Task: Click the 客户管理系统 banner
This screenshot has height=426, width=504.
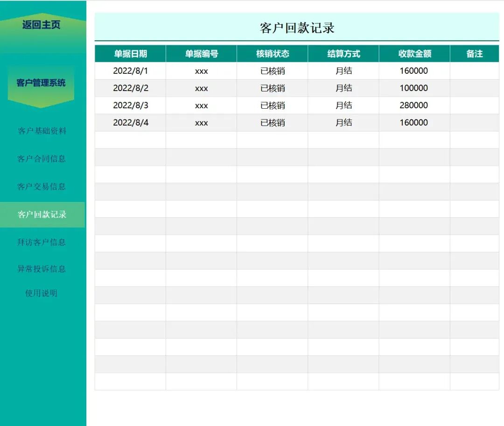Action: click(x=41, y=83)
